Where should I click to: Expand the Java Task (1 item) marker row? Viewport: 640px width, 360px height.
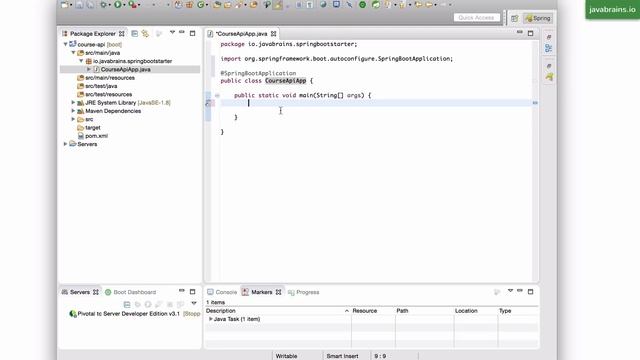(x=211, y=319)
